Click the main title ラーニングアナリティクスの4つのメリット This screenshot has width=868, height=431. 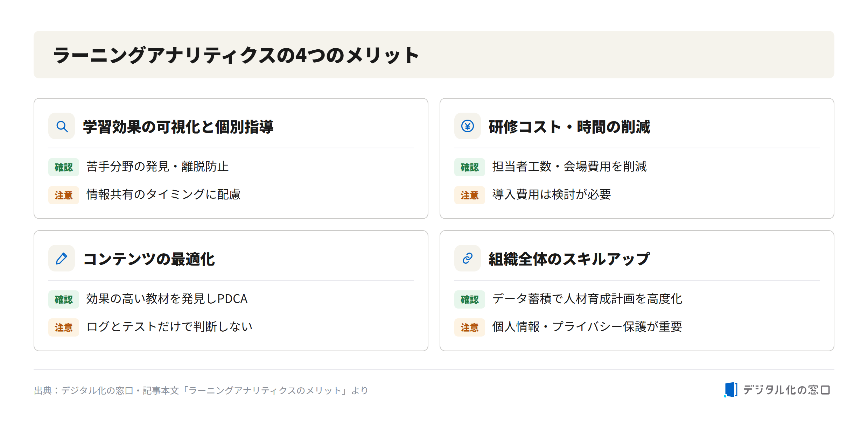(x=236, y=55)
